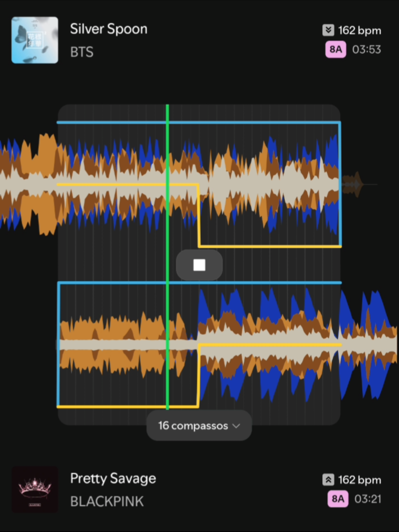Viewport: 399px width, 532px height.
Task: Click the BTS artist name
Action: pyautogui.click(x=82, y=52)
